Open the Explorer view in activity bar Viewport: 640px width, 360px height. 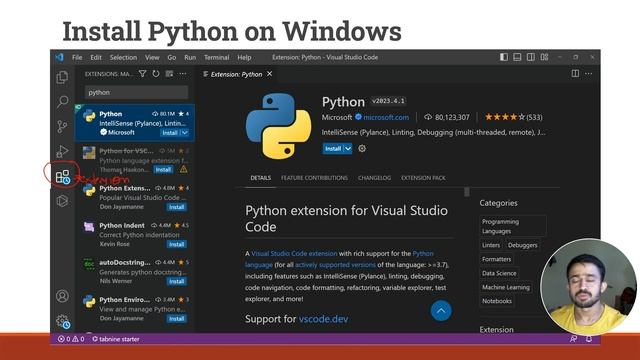coord(62,77)
